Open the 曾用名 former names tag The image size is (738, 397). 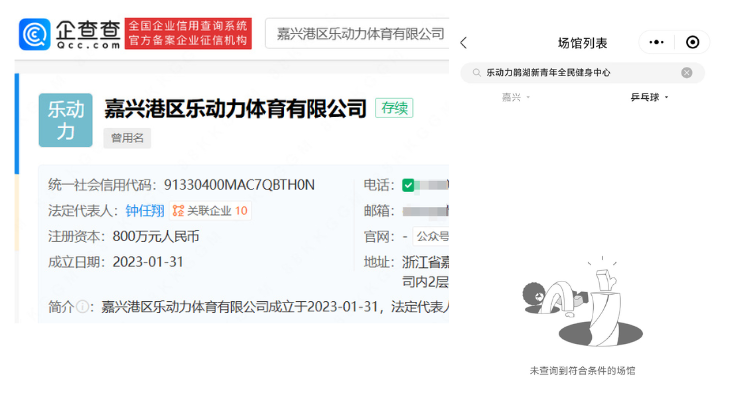127,138
